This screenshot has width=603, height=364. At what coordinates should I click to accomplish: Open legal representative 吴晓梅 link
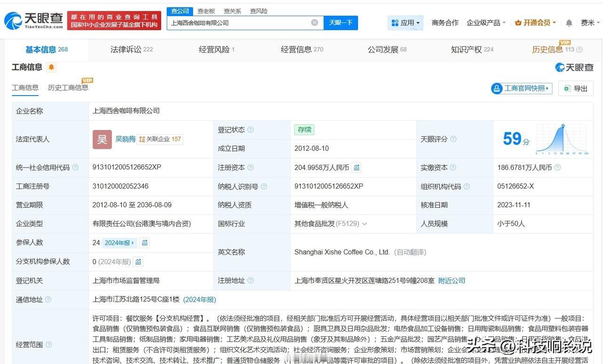click(x=125, y=139)
